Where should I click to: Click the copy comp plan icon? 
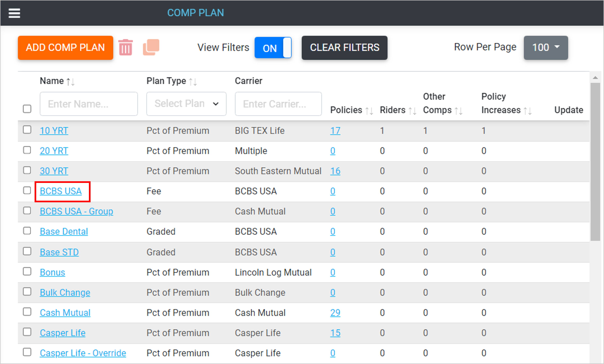tap(151, 47)
